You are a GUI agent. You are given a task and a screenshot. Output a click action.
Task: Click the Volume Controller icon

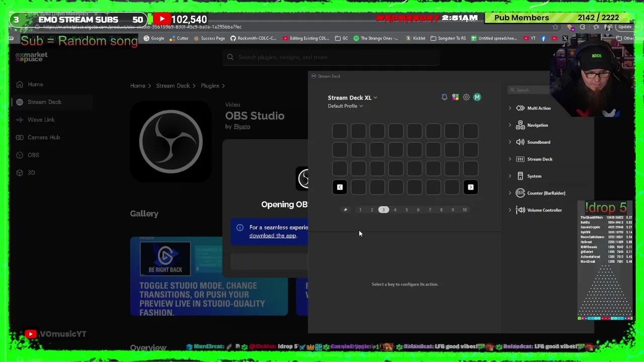click(520, 210)
